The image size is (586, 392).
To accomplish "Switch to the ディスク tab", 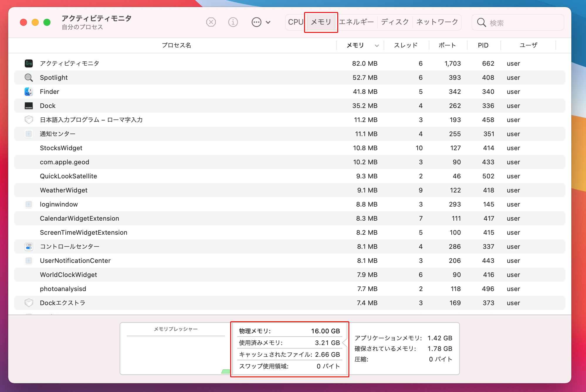I will [395, 22].
